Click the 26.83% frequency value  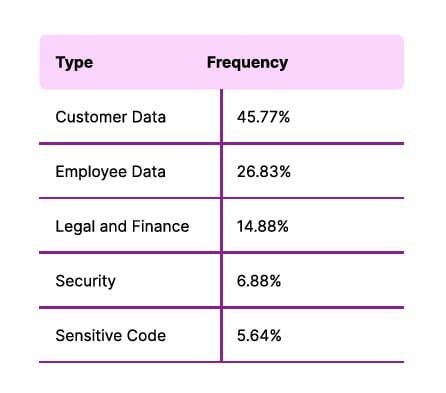pyautogui.click(x=264, y=172)
